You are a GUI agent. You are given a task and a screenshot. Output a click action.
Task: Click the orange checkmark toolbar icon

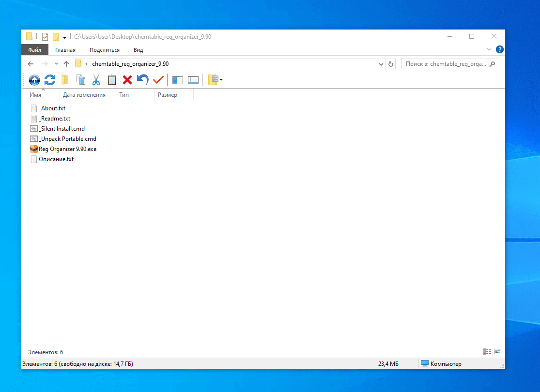pyautogui.click(x=158, y=80)
